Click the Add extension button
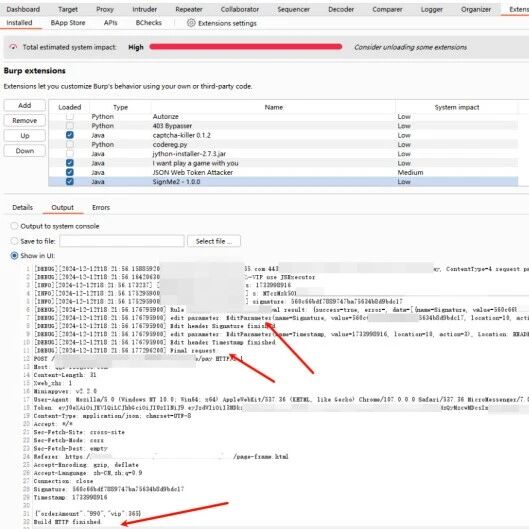The image size is (529, 529). 25,105
